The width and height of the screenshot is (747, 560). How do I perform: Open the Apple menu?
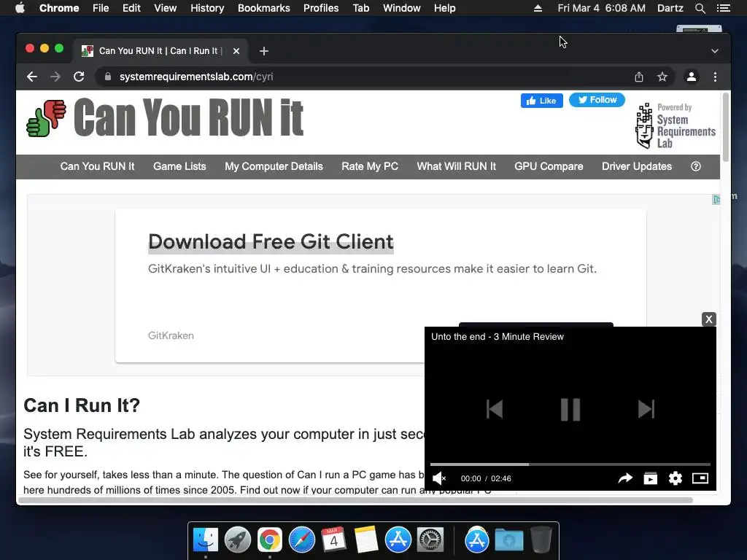(x=20, y=8)
